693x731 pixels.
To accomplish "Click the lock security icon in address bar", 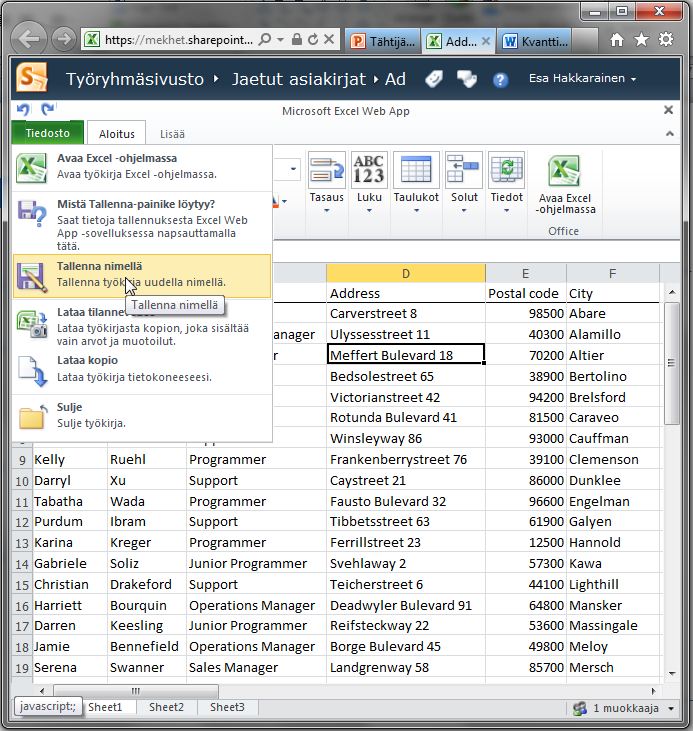I will click(x=297, y=40).
